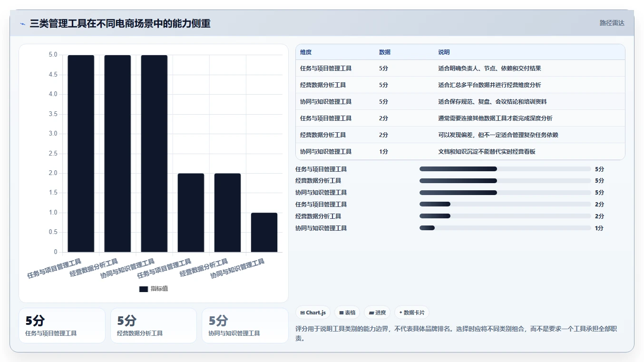
Task: Click the chart bar for 经营数据分析工具 at value 5
Action: click(x=117, y=154)
